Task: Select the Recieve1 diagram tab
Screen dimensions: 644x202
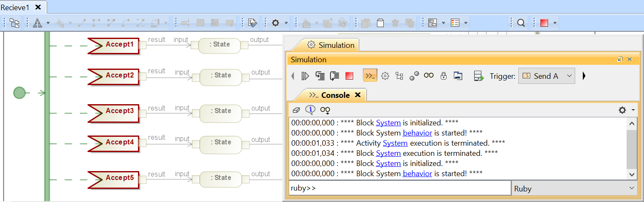Action: coord(15,7)
